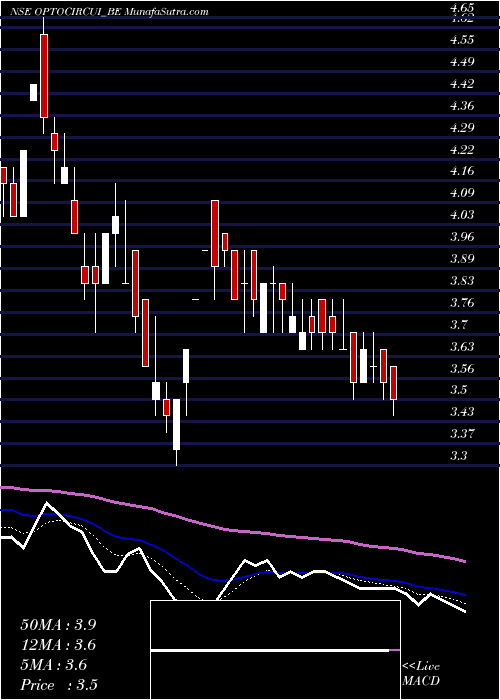The width and height of the screenshot is (500, 700).
Task: Click the 3.89 price axis label
Action: tap(462, 258)
